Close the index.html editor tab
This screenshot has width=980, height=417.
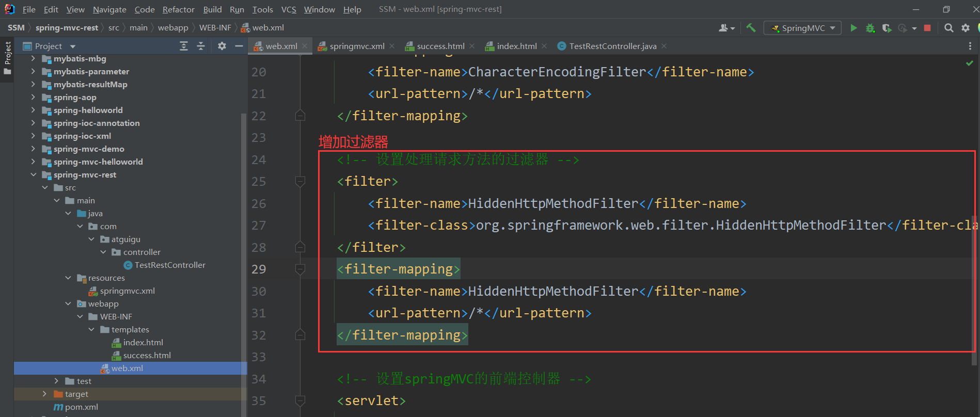coord(544,46)
